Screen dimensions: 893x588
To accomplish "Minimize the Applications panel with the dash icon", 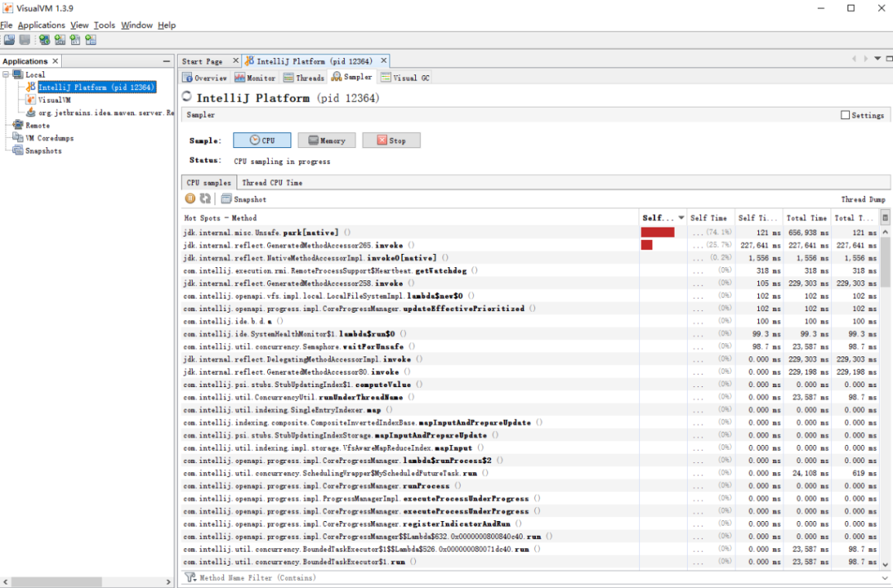I will [166, 61].
